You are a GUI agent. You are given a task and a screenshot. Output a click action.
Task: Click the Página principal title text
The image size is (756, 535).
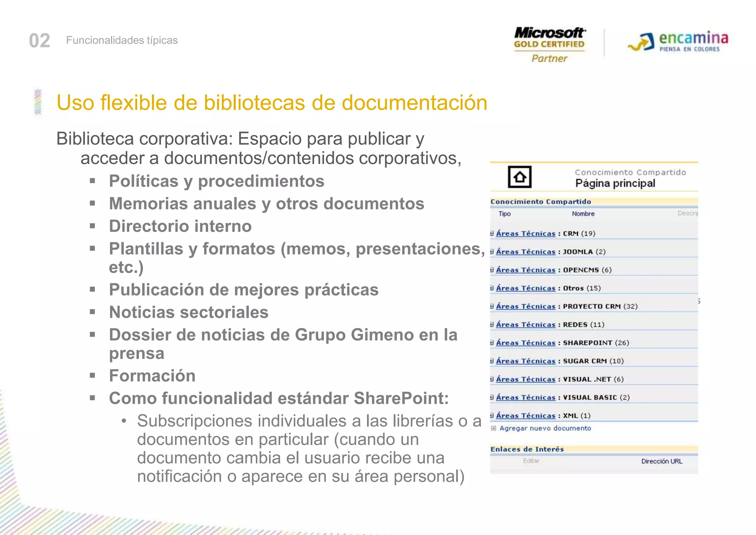[615, 183]
